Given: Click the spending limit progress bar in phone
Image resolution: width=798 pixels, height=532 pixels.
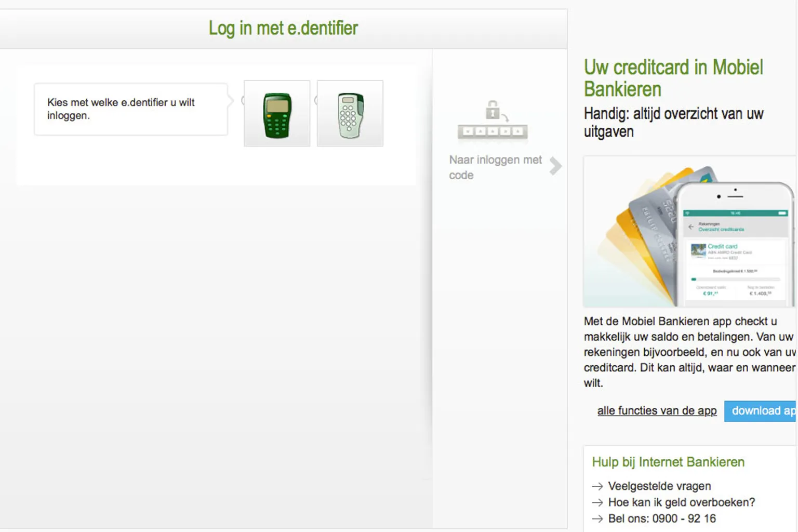Looking at the screenshot, I should coord(735,280).
